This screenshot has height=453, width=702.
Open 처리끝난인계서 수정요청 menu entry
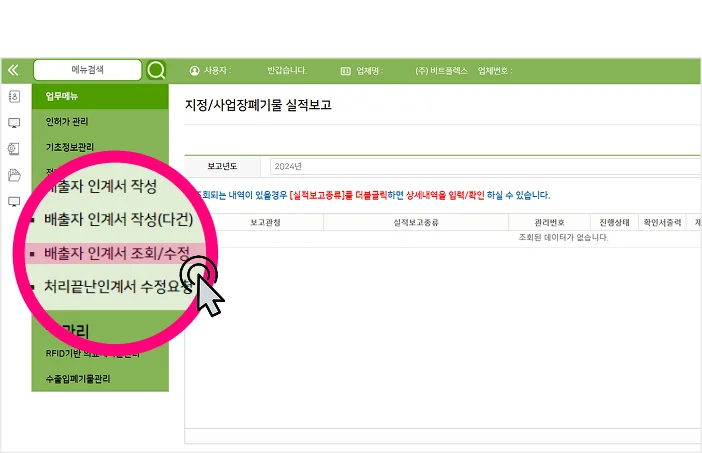pyautogui.click(x=118, y=287)
